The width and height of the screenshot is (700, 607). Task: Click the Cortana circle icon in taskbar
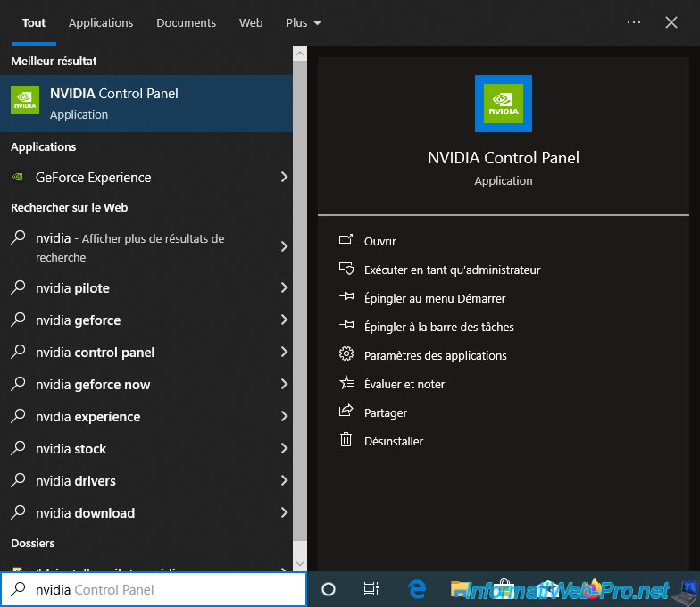[x=329, y=589]
